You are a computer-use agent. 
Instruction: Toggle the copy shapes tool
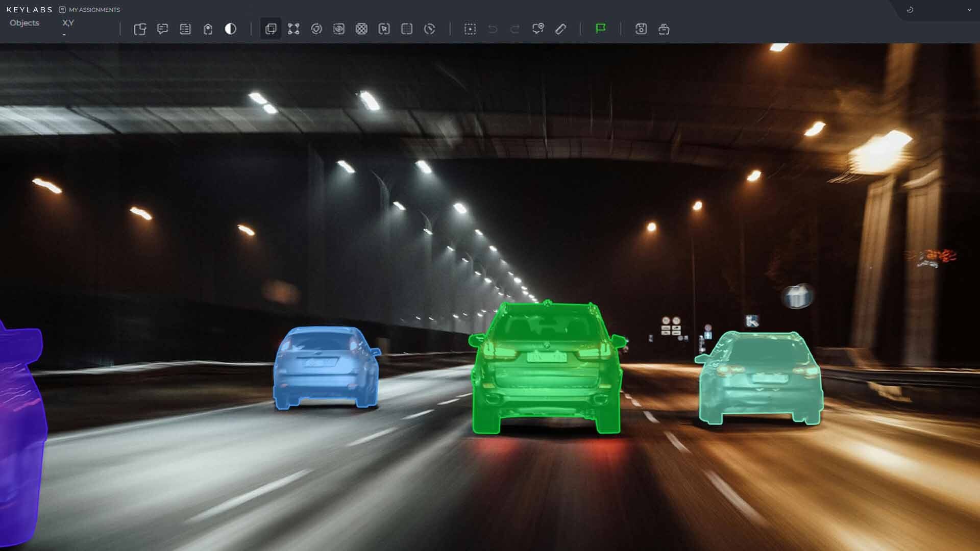[x=140, y=29]
